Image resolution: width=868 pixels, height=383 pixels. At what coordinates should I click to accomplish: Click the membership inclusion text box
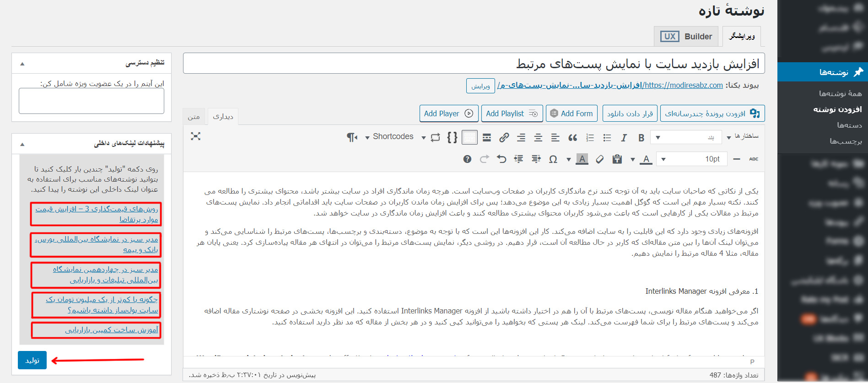tap(92, 101)
